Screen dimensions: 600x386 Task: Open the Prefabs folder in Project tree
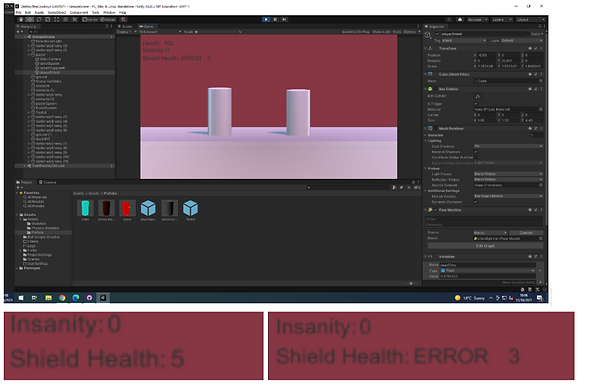coord(38,233)
